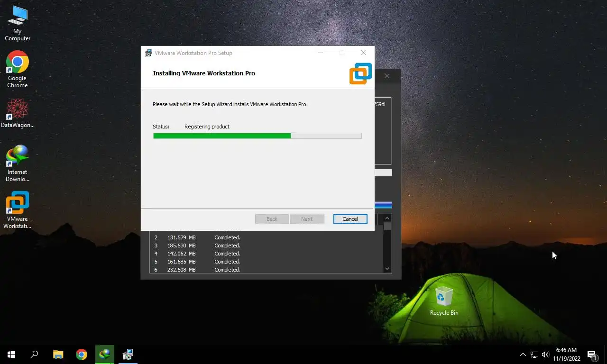This screenshot has width=607, height=364.
Task: Open Internet Download Manager desktop shortcut
Action: pyautogui.click(x=18, y=164)
